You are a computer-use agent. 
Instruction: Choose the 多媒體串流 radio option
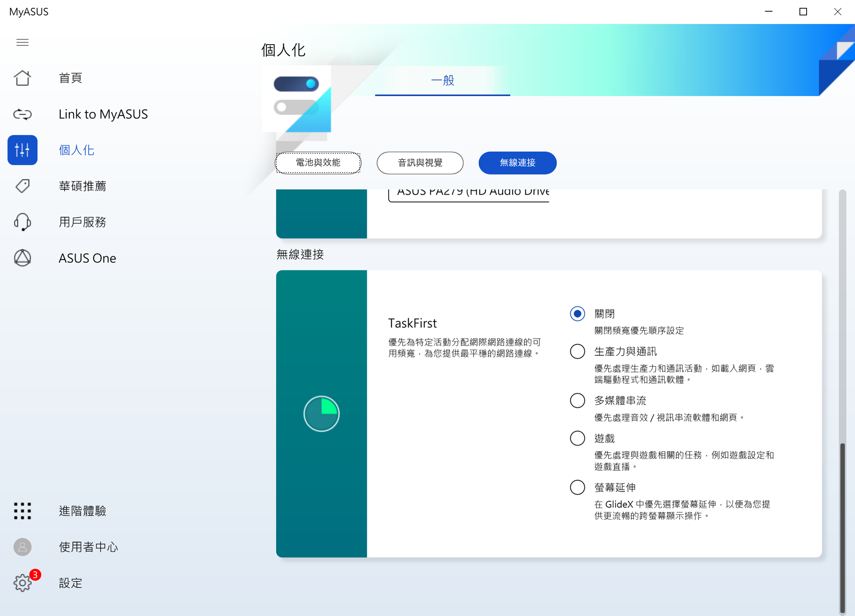pyautogui.click(x=577, y=401)
